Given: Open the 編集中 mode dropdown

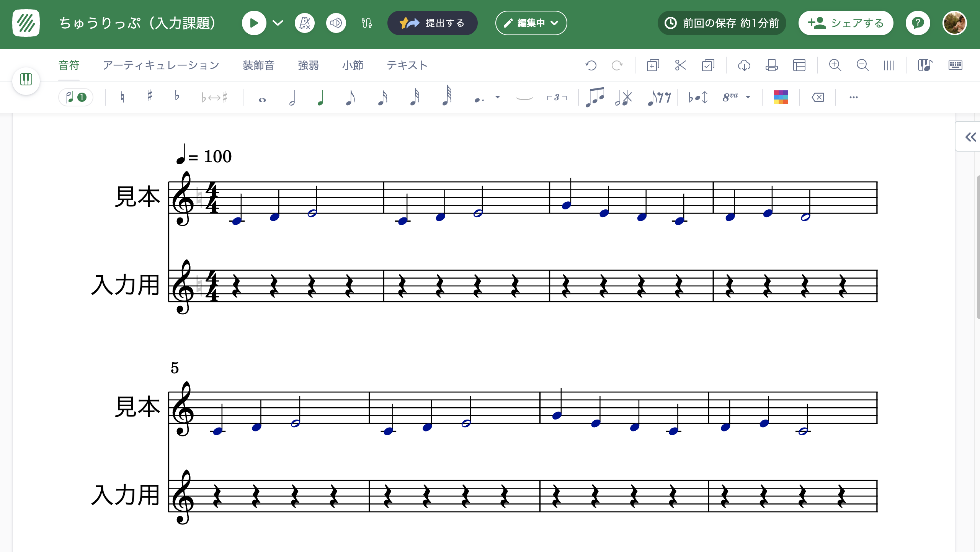Looking at the screenshot, I should [x=531, y=23].
